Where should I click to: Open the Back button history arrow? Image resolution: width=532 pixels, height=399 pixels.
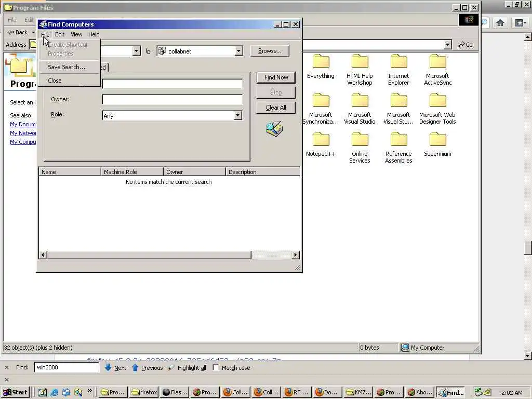[x=33, y=32]
